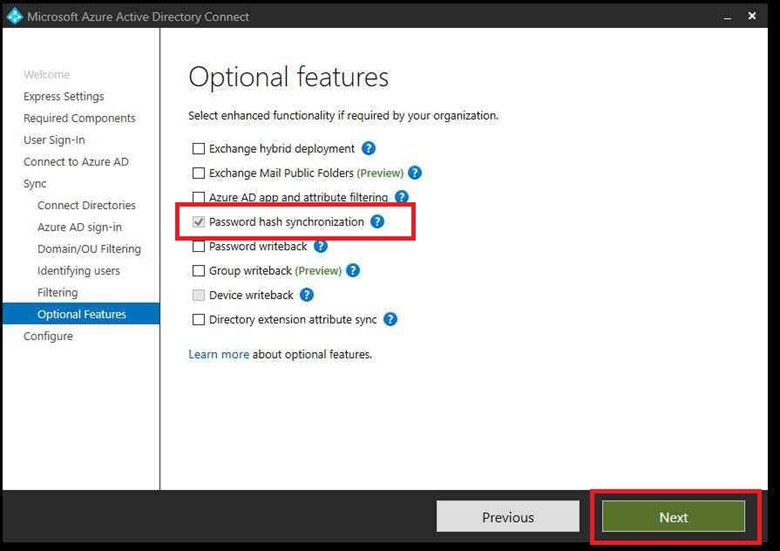The width and height of the screenshot is (780, 551).
Task: Close the Azure AD Connect window
Action: pyautogui.click(x=753, y=16)
